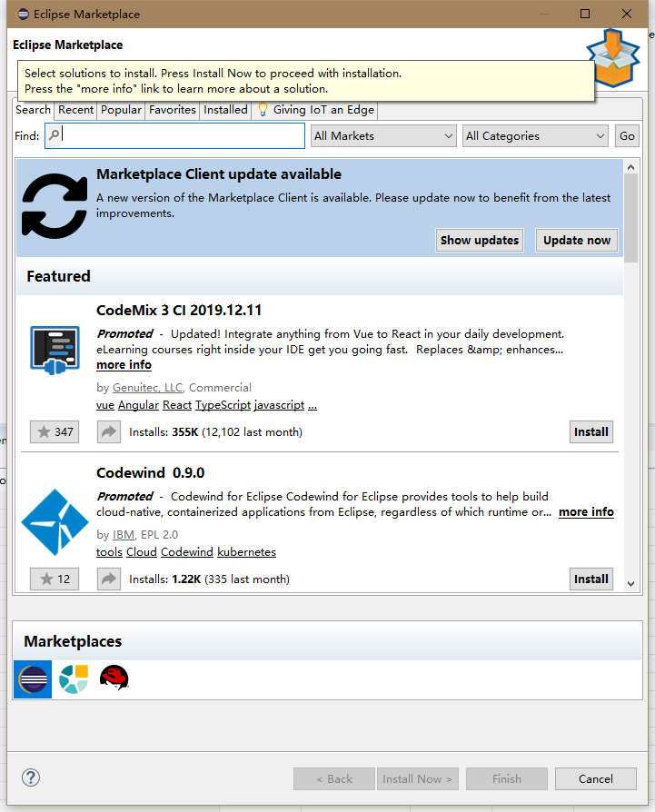Maximize the Eclipse Marketplace window

pos(585,14)
